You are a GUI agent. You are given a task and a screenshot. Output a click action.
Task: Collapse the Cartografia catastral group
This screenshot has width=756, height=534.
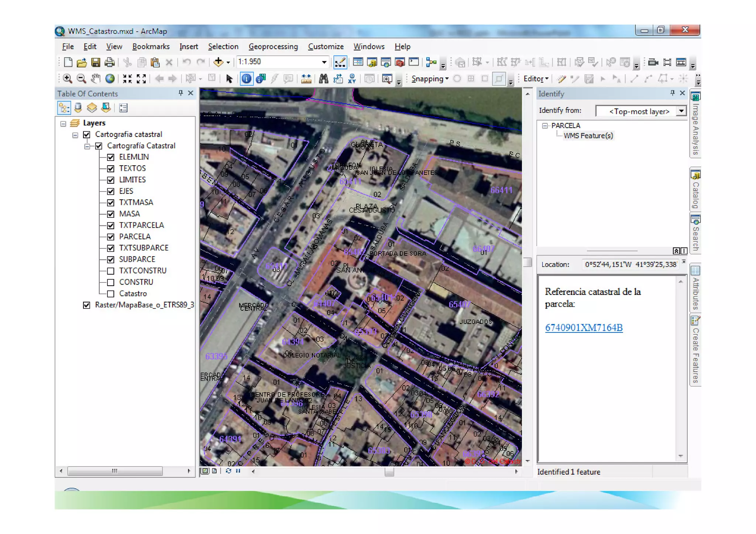click(x=75, y=135)
